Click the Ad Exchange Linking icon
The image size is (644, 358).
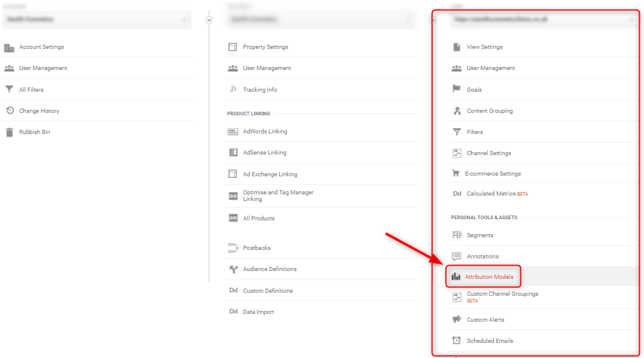pyautogui.click(x=233, y=174)
